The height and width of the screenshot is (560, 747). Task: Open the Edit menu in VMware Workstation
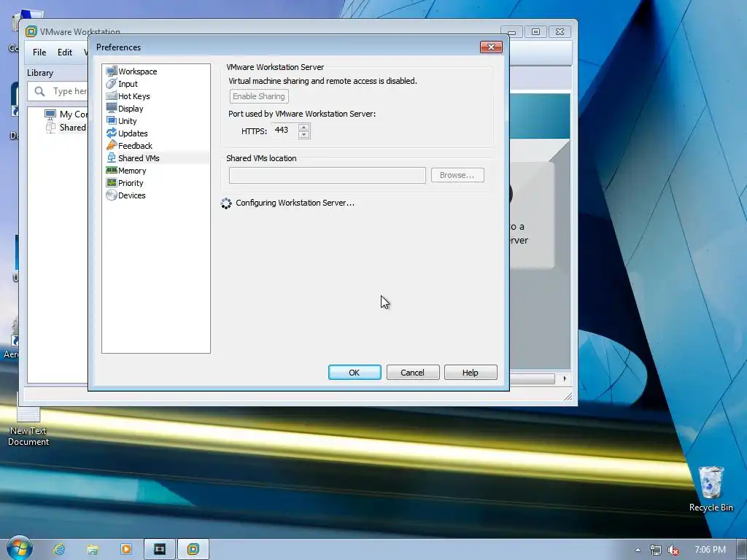65,52
